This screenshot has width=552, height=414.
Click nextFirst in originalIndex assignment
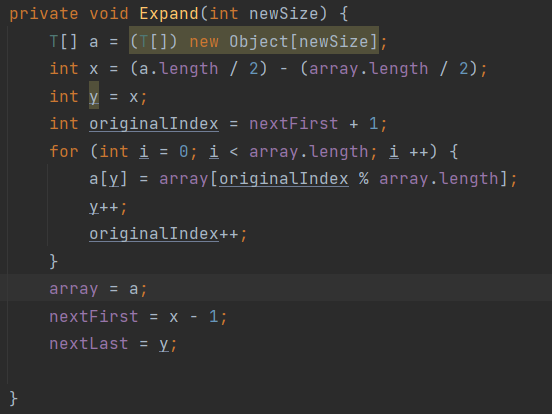coord(294,124)
